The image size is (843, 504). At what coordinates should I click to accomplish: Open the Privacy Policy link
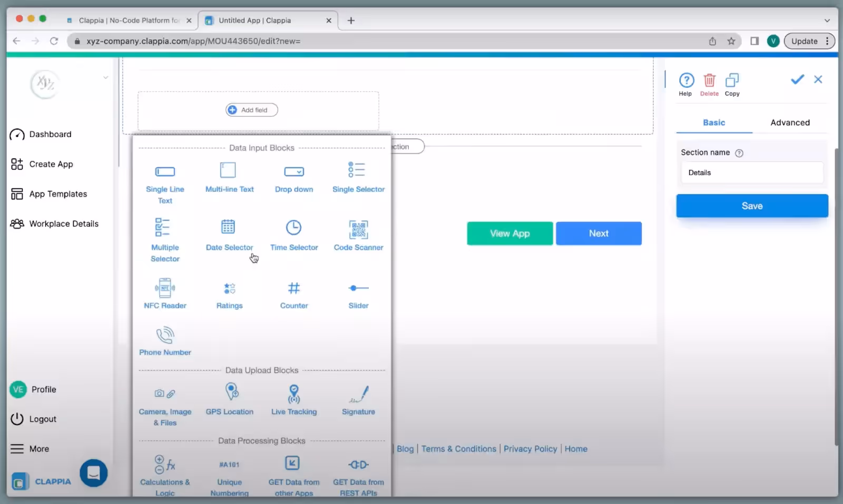[x=530, y=449]
